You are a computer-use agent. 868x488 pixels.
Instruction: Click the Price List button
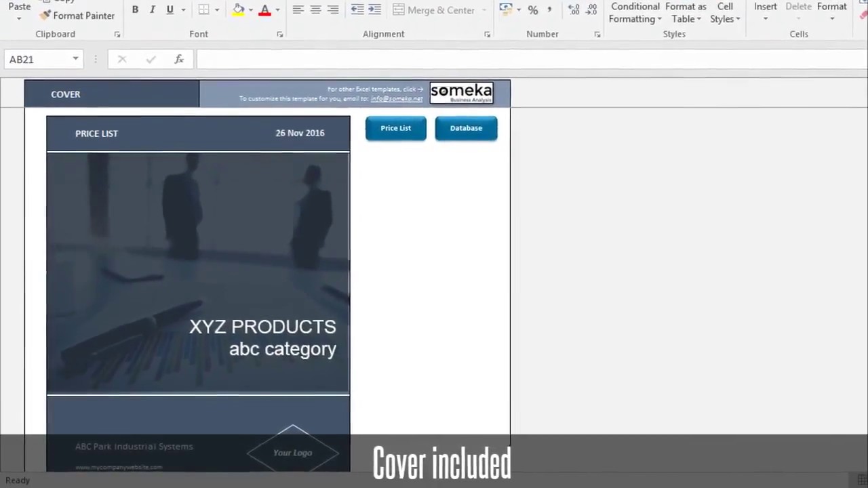396,128
